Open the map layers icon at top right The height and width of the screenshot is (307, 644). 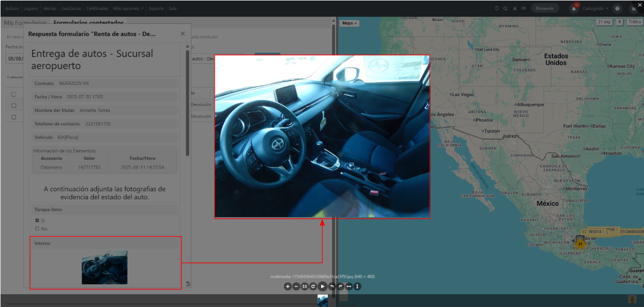[635, 8]
